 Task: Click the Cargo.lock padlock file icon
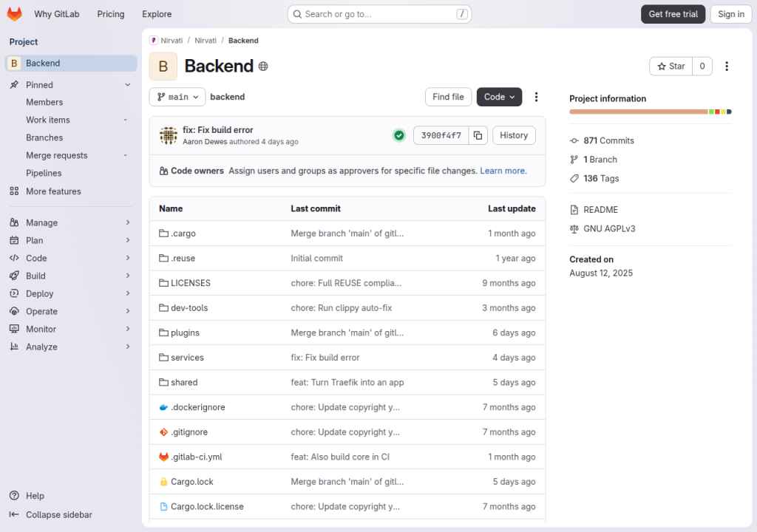coord(163,482)
